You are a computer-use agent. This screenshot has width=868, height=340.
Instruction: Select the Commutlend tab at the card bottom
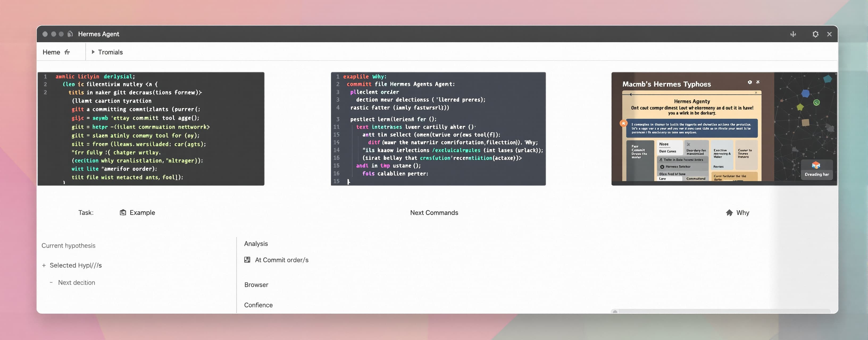tap(696, 179)
